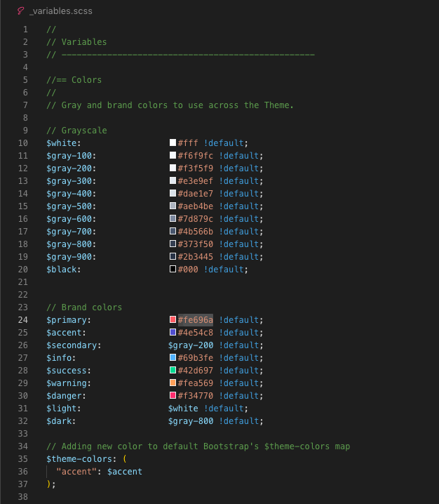
Task: Open the $white #fff color swatch
Action: pyautogui.click(x=173, y=143)
